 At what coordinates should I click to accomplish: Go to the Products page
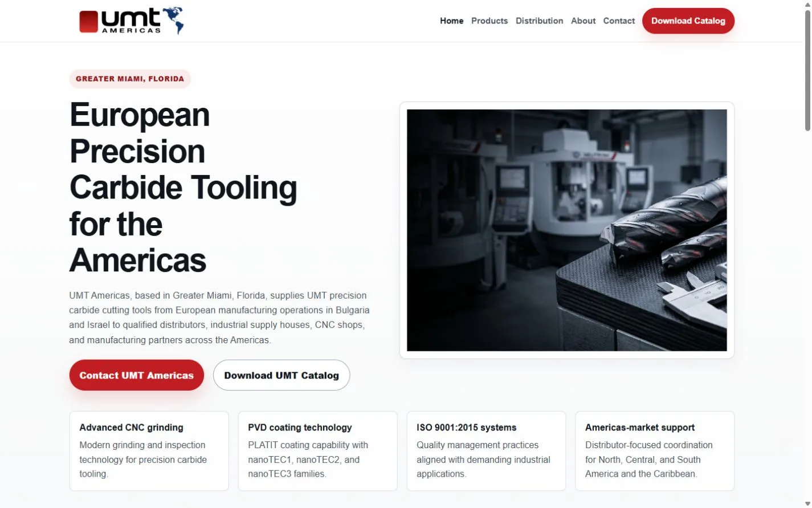pos(489,21)
